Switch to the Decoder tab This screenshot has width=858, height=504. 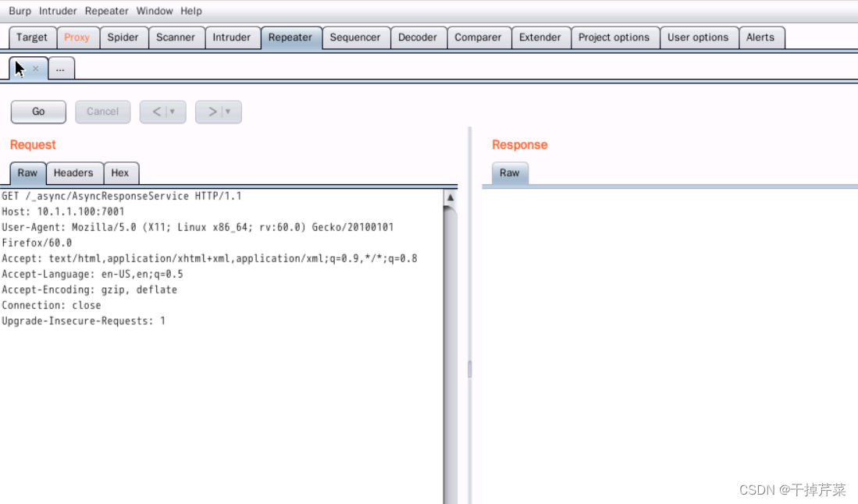pyautogui.click(x=418, y=37)
